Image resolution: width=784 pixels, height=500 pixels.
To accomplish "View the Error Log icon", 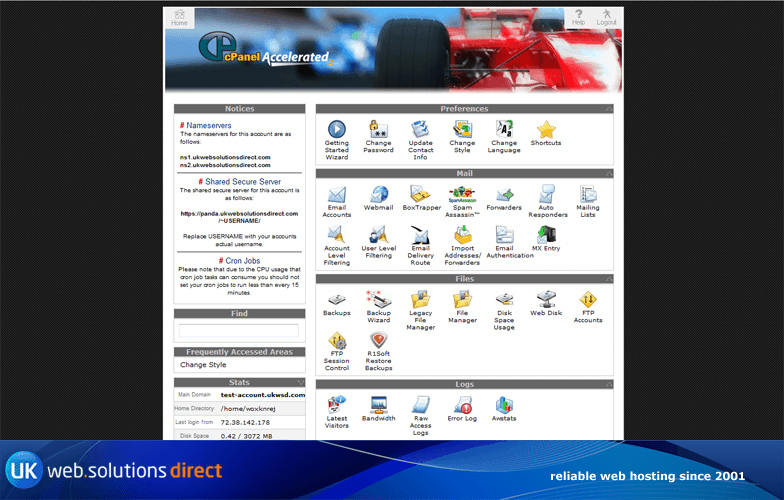I will pyautogui.click(x=462, y=405).
